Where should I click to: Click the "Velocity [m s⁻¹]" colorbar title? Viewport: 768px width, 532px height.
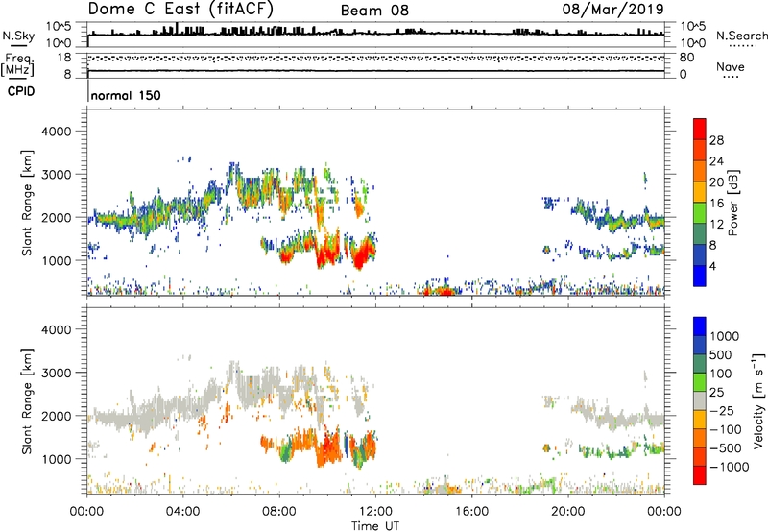pos(758,400)
